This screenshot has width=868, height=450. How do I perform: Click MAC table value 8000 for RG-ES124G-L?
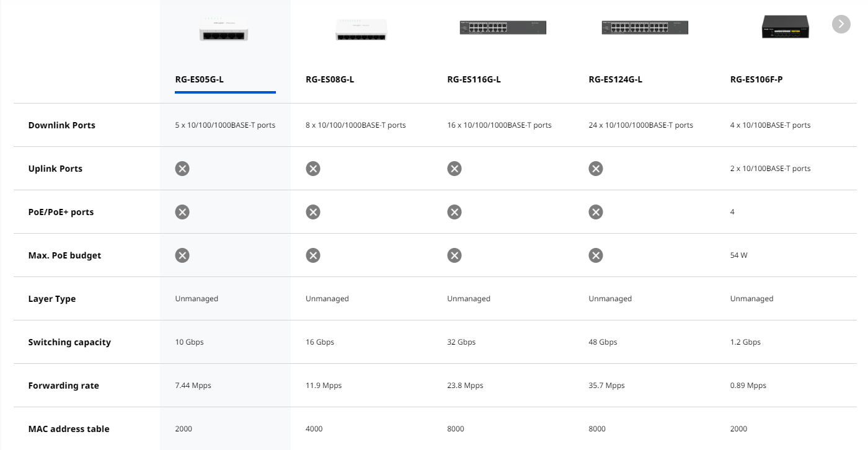click(597, 429)
